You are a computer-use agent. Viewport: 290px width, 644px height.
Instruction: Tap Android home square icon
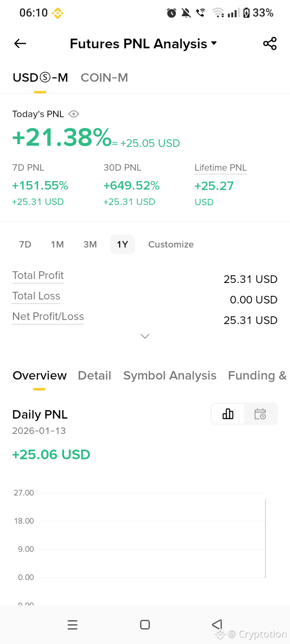point(145,625)
